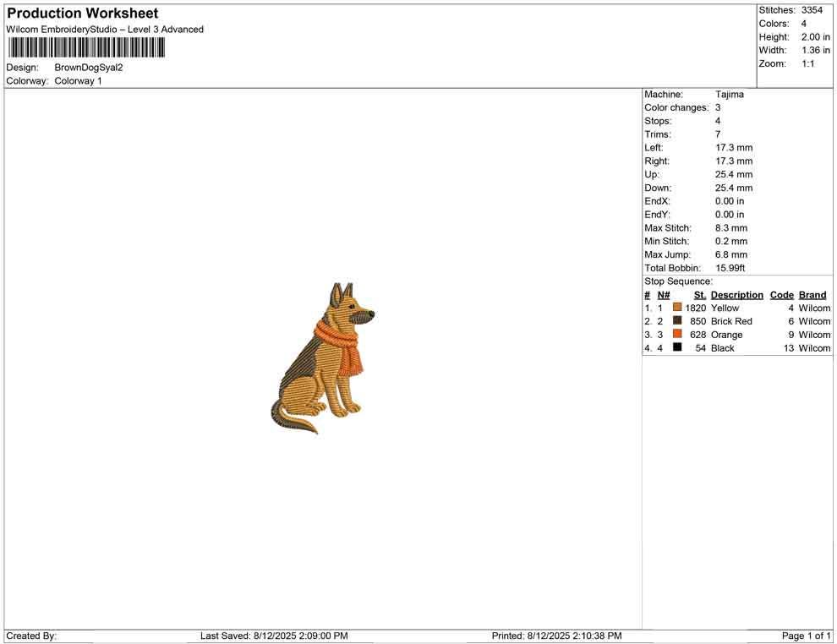Click the Wilcom EmbroideryStudio level label
Image resolution: width=837 pixels, height=644 pixels.
coord(104,29)
